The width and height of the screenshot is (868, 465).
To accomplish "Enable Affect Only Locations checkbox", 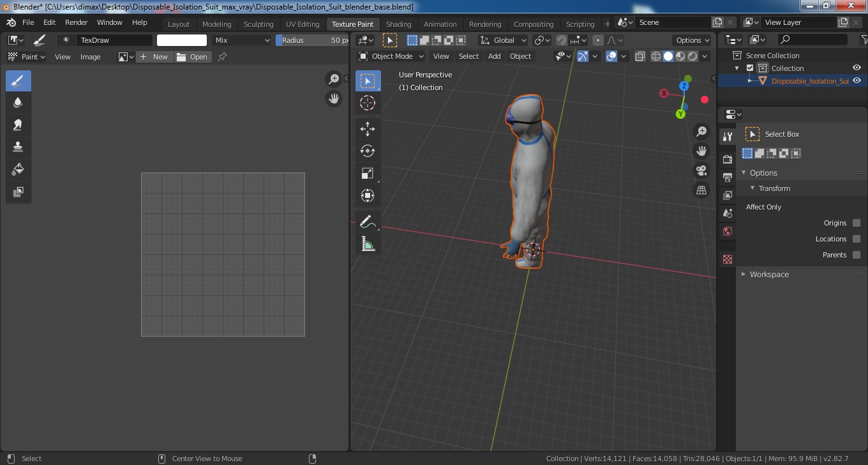I will (857, 239).
